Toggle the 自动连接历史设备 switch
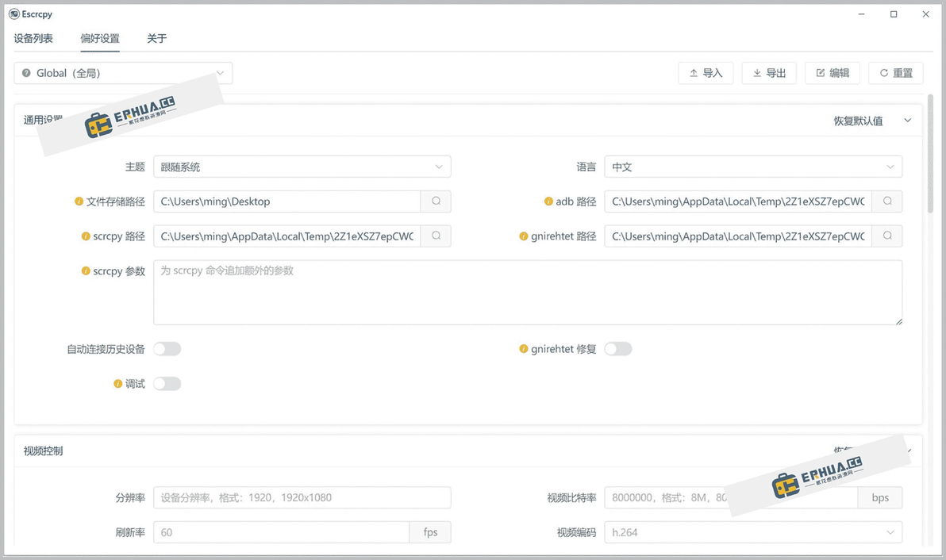Viewport: 946px width, 560px height. point(167,349)
